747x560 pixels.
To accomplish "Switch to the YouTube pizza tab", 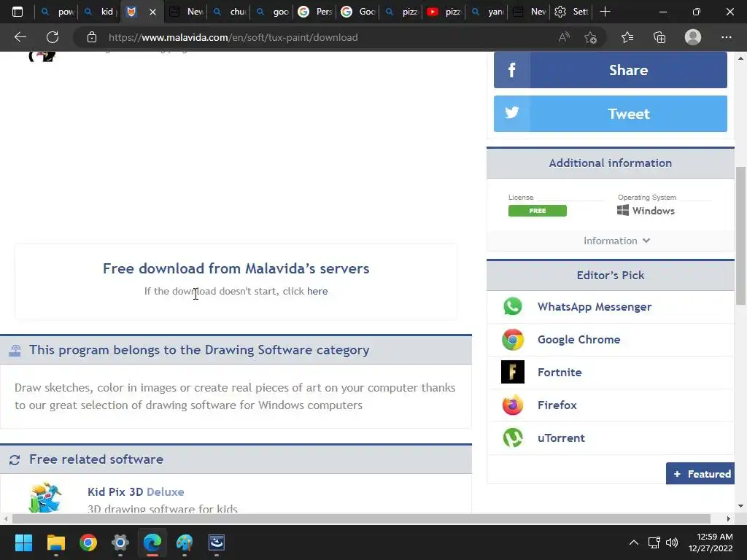I will tap(444, 12).
